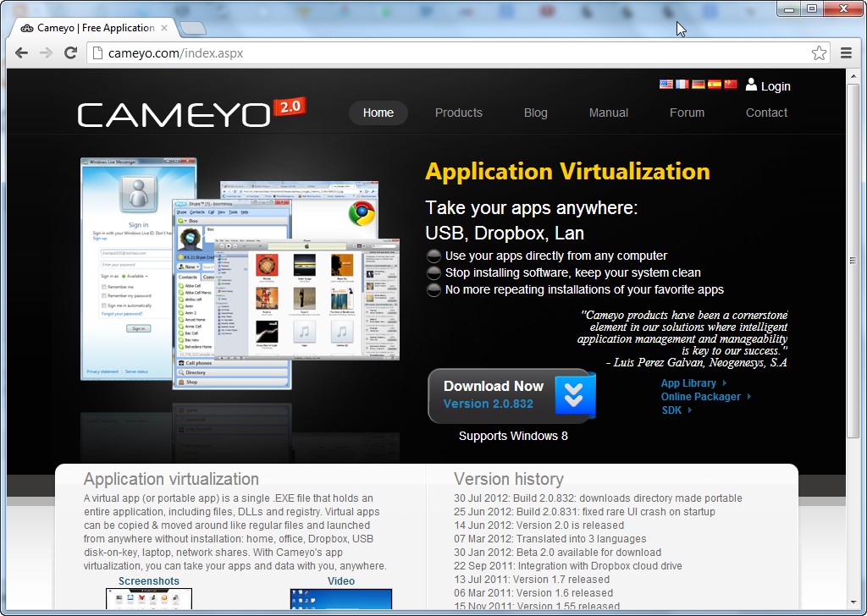Image resolution: width=867 pixels, height=616 pixels.
Task: Click bullet beside 'No more repeating installations'
Action: pos(434,290)
